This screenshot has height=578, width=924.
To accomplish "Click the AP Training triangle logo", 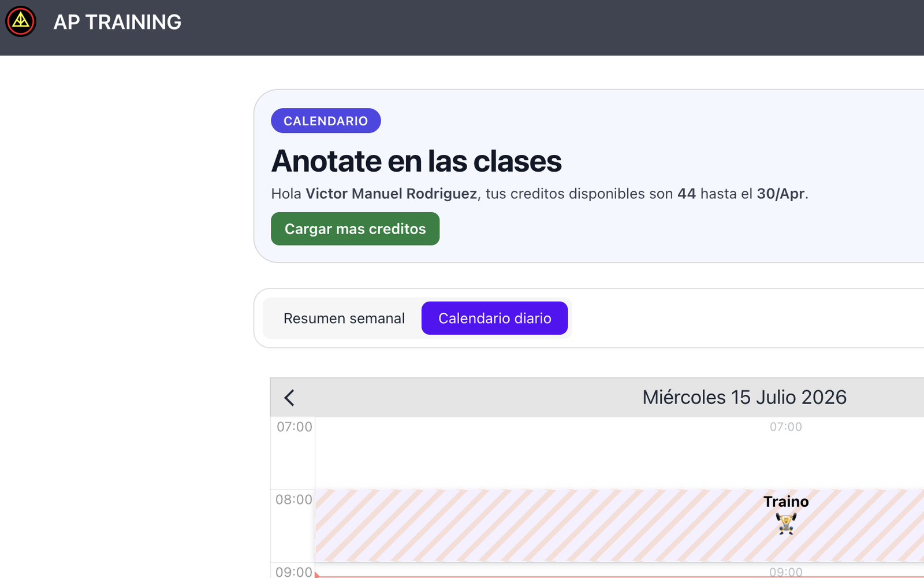I will [x=21, y=21].
